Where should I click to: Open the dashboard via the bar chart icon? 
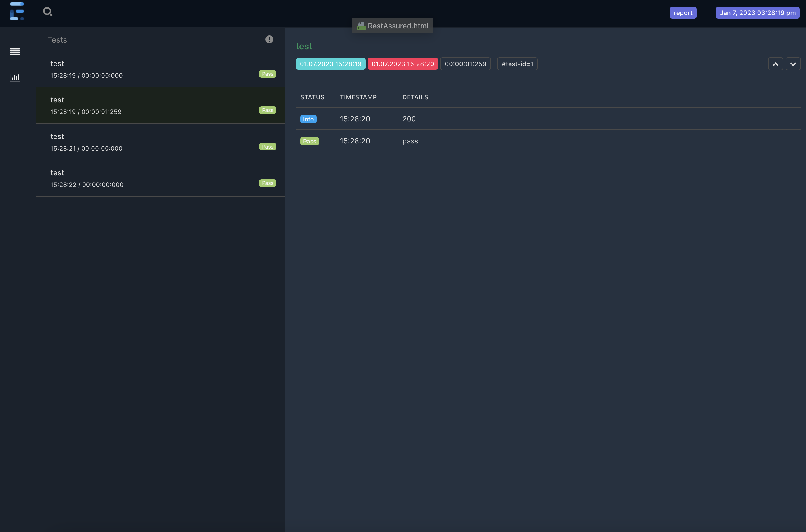pyautogui.click(x=15, y=77)
